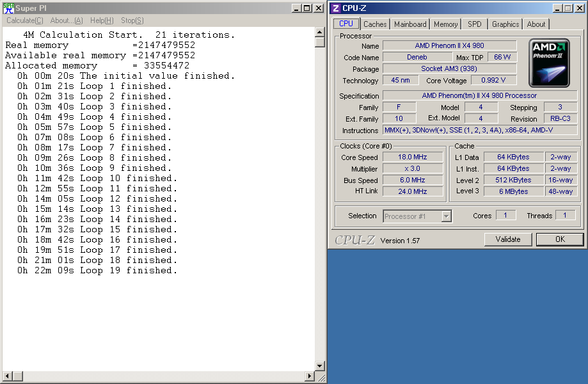The width and height of the screenshot is (588, 384).
Task: Click the Available real memory line
Action: pos(100,56)
